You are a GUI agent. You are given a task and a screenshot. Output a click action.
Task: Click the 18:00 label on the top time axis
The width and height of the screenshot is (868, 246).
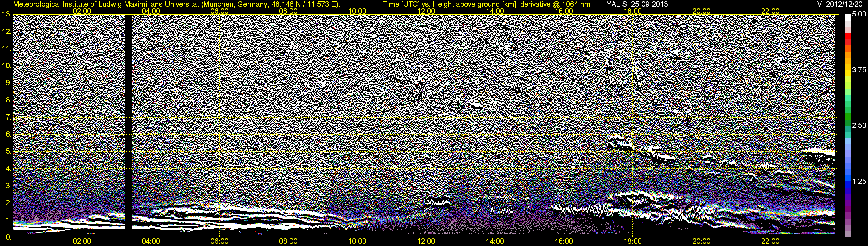pos(632,11)
